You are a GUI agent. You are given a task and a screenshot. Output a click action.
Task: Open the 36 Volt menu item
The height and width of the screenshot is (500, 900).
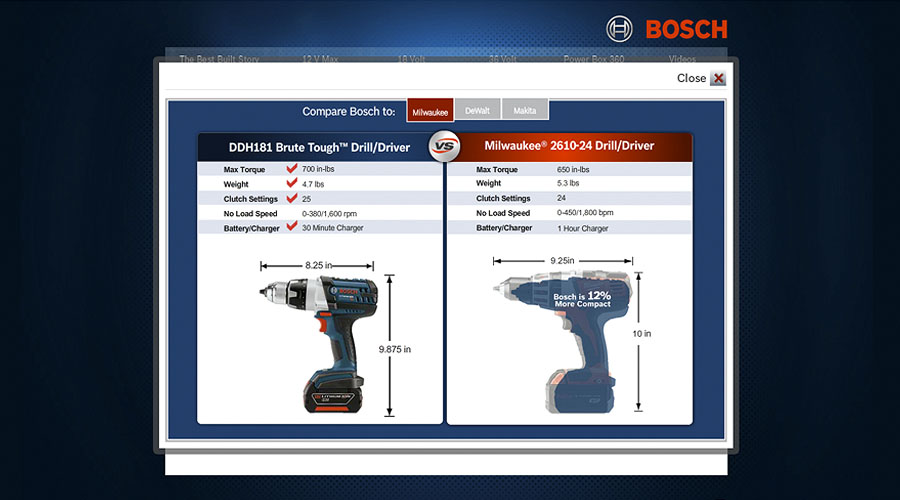503,59
